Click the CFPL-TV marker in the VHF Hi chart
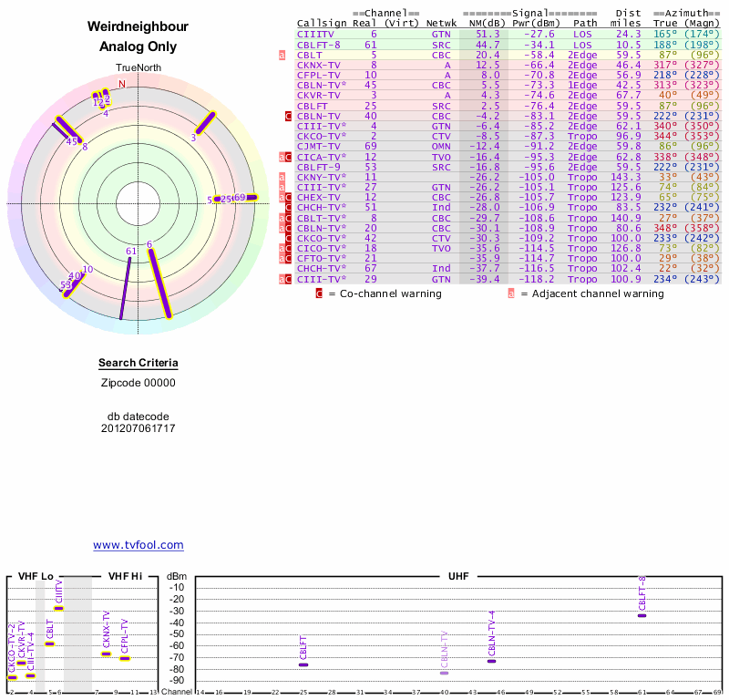 125,658
